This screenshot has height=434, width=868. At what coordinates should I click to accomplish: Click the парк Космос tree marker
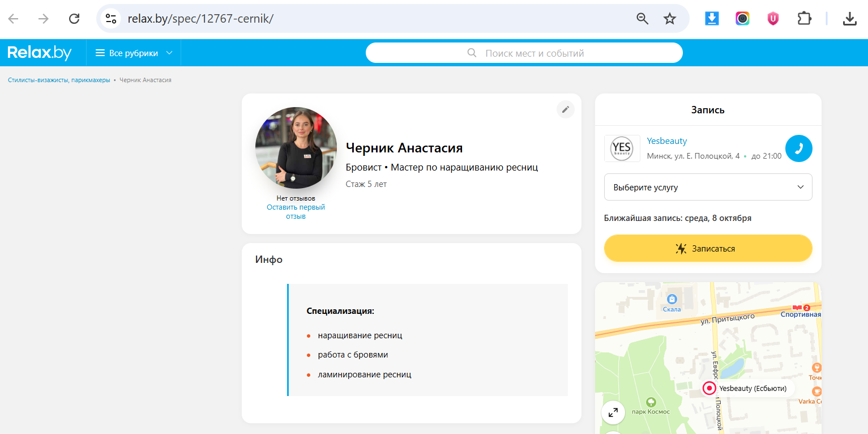(x=651, y=402)
